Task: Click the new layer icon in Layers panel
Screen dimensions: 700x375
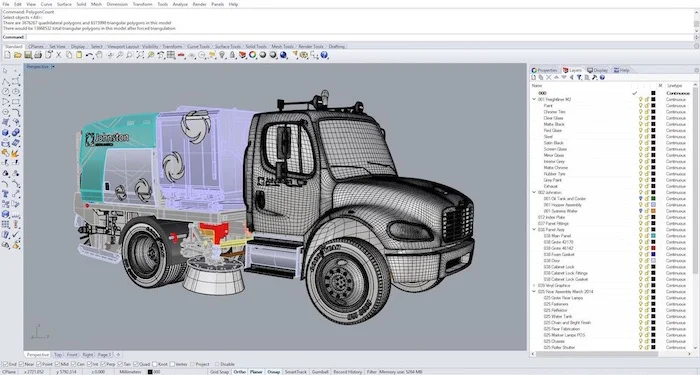Action: coord(533,77)
